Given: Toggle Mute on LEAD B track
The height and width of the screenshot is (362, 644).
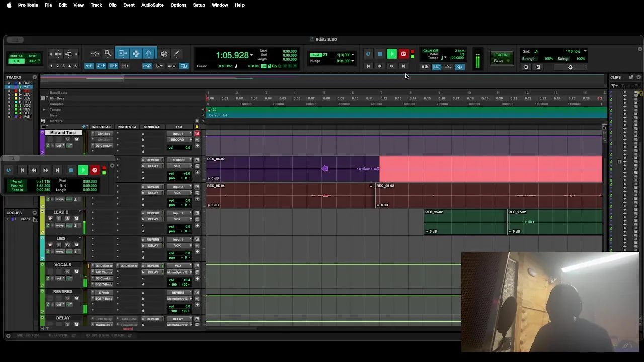Looking at the screenshot, I should click(76, 219).
